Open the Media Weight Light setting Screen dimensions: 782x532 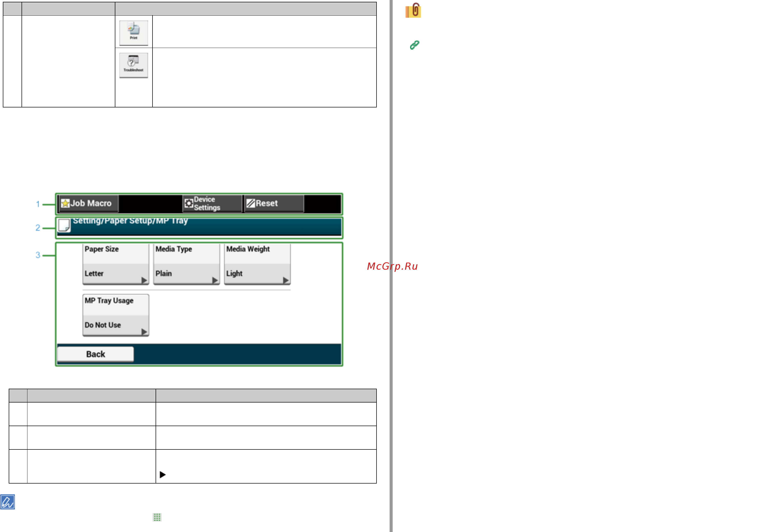[x=257, y=264]
